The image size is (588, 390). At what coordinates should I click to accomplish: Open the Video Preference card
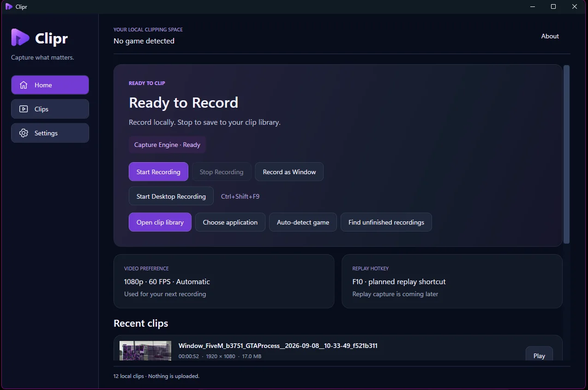point(224,281)
